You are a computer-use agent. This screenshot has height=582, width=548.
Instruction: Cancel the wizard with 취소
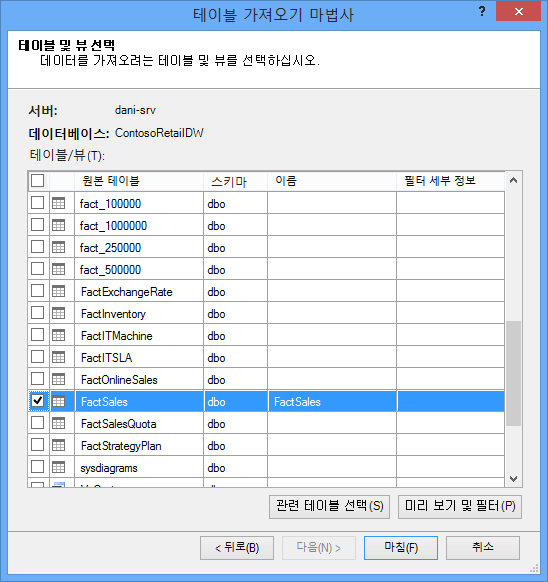(x=483, y=547)
